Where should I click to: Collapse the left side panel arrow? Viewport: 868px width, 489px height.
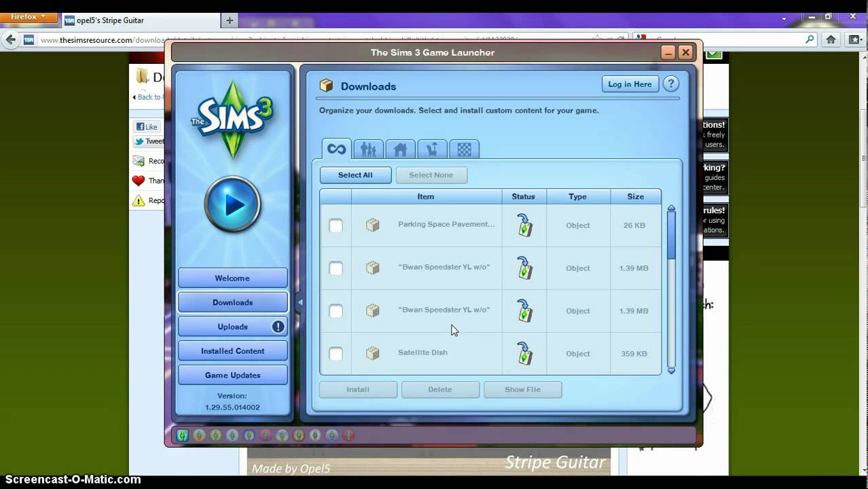[x=300, y=302]
